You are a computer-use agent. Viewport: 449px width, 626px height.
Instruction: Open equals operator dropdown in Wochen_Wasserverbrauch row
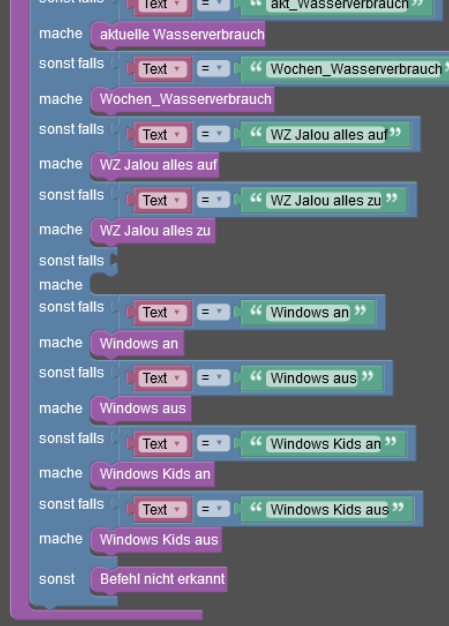click(213, 69)
